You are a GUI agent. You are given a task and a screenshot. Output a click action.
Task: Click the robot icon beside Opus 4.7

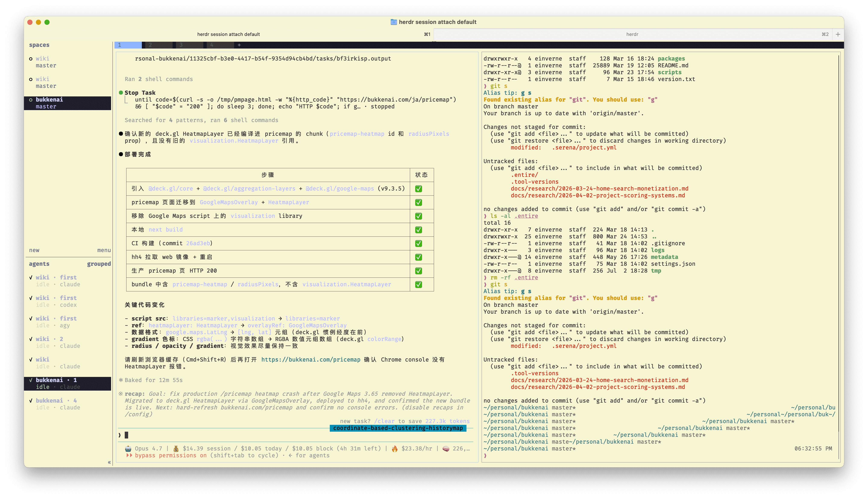pos(128,449)
